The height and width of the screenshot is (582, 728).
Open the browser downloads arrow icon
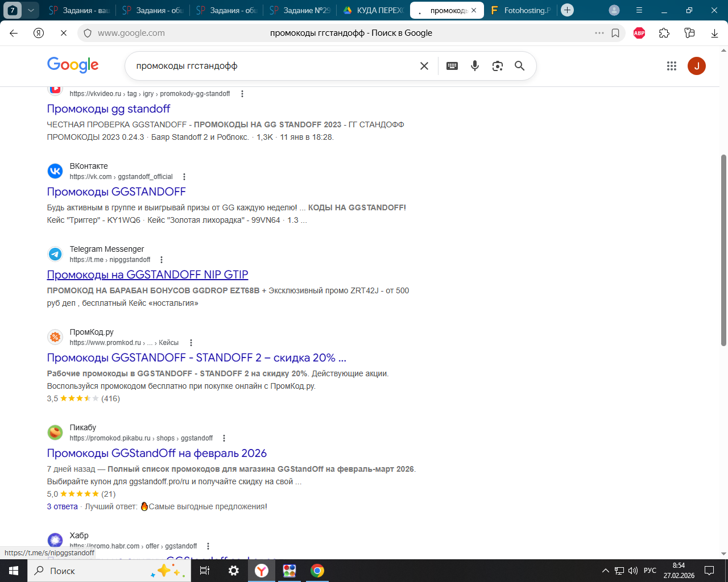point(714,33)
